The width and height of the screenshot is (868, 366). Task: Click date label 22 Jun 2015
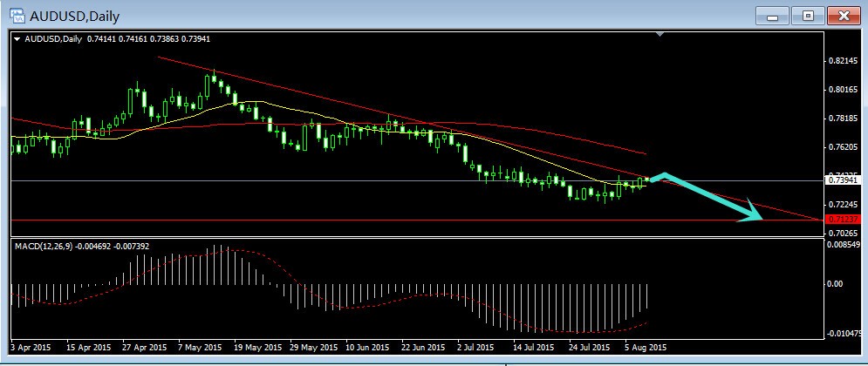click(424, 347)
